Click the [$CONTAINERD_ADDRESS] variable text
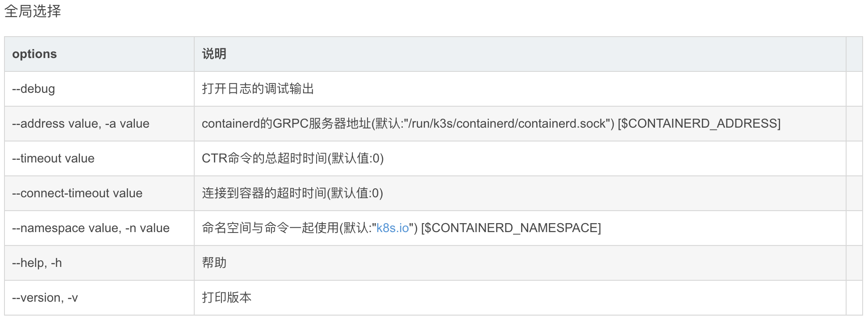Screen dimensions: 868x316 (699, 124)
